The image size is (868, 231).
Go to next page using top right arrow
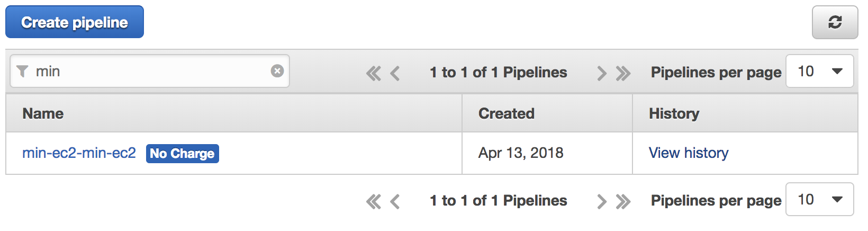(601, 73)
